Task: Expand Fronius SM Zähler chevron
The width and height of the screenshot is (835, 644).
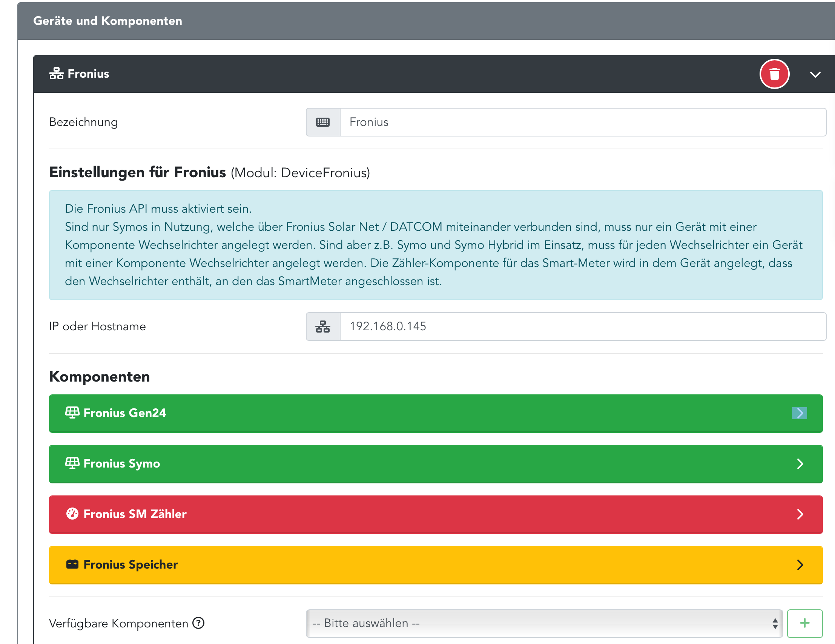Action: (x=800, y=514)
